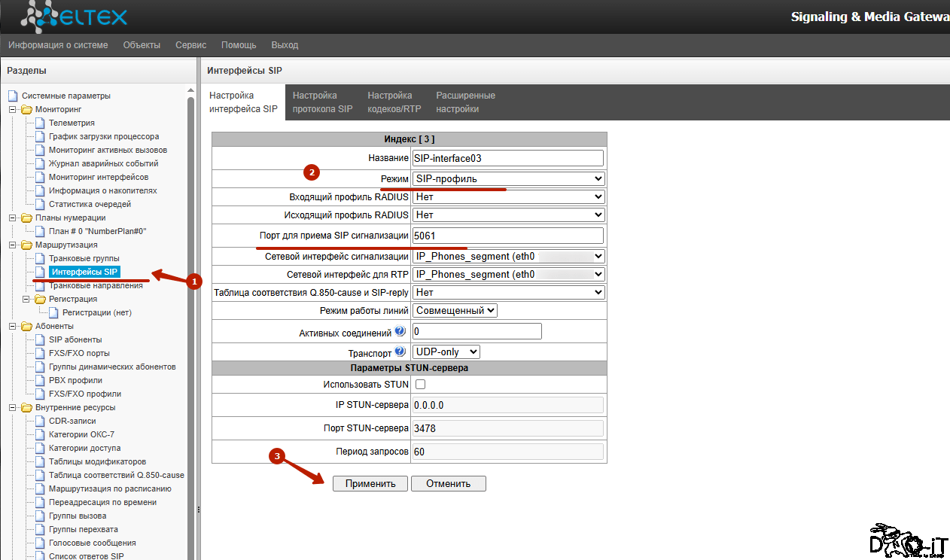Click page icon beside Группы вызова

tap(40, 516)
